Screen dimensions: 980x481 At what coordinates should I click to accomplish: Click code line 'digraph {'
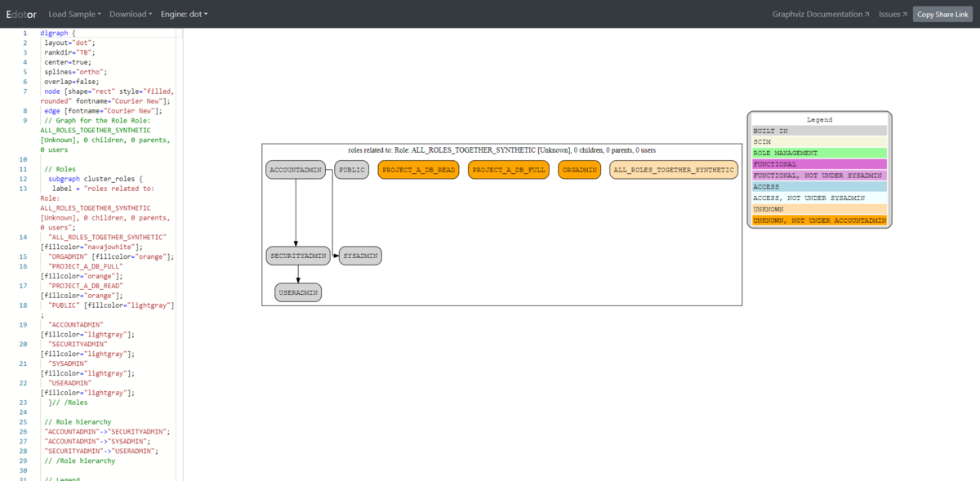57,33
